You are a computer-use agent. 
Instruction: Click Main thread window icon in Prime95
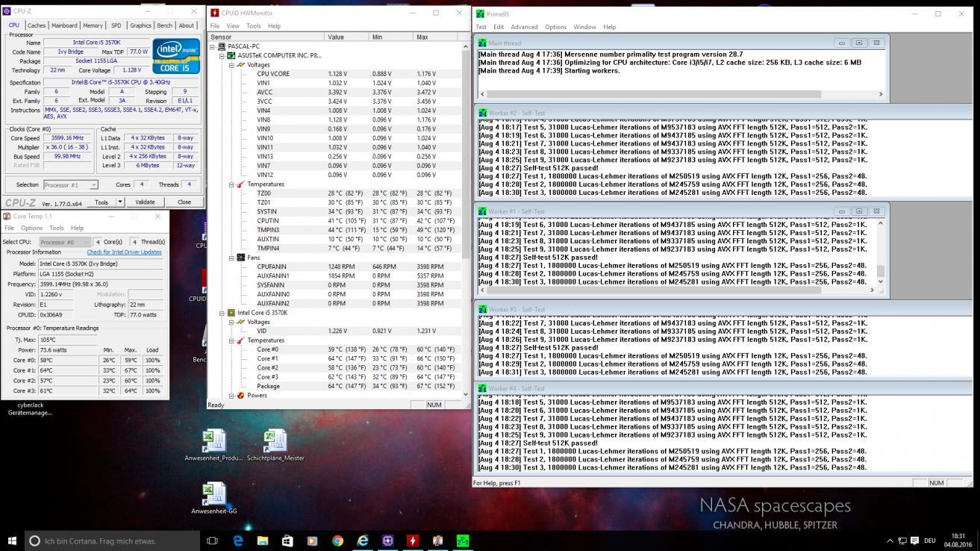click(x=482, y=43)
